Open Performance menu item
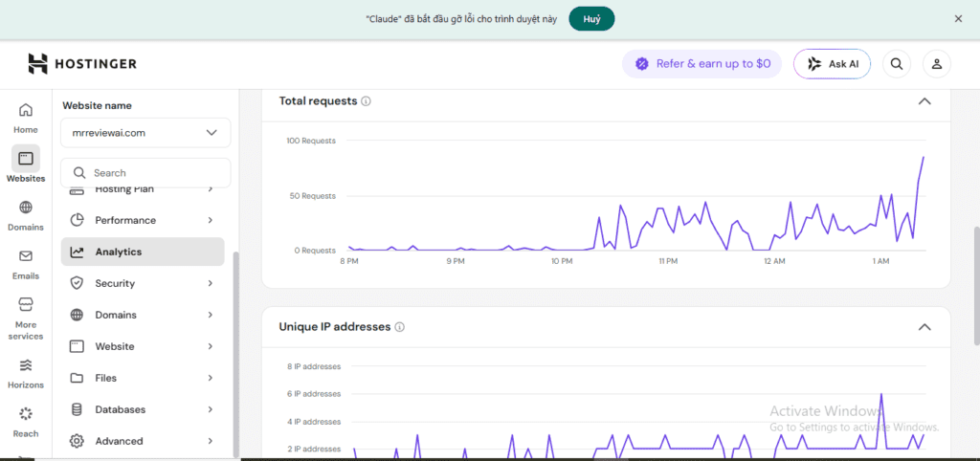The height and width of the screenshot is (461, 980). 143,220
